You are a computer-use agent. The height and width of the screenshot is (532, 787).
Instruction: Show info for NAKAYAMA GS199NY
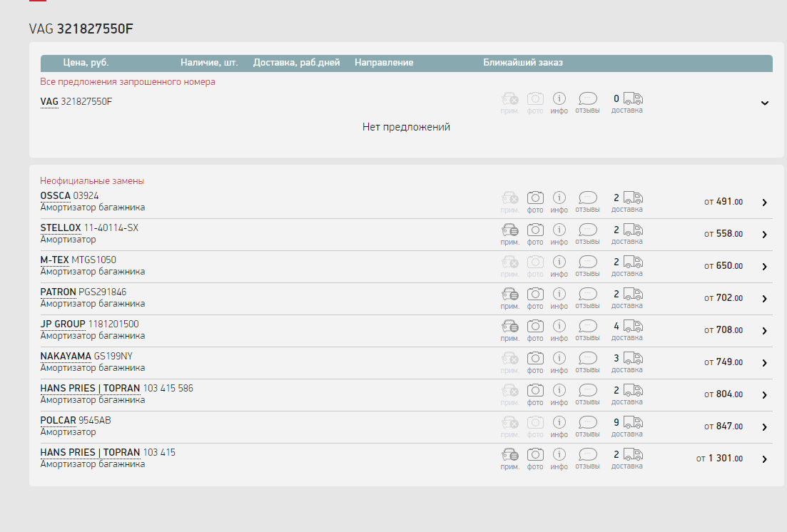559,363
